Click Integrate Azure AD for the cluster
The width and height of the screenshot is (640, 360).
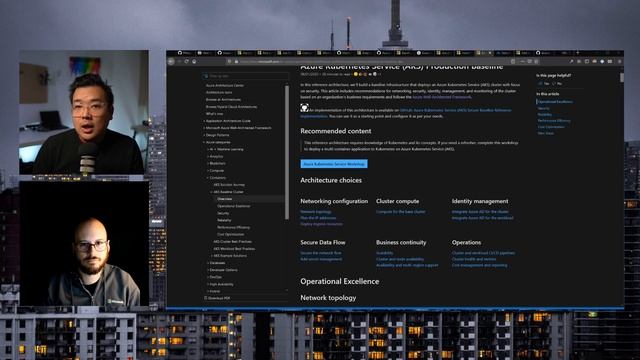click(x=480, y=212)
